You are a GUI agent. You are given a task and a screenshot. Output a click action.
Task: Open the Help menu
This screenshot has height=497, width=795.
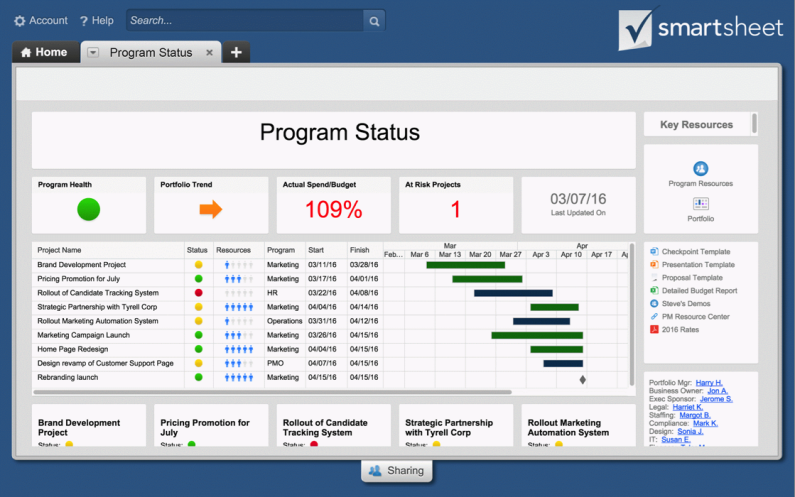96,20
